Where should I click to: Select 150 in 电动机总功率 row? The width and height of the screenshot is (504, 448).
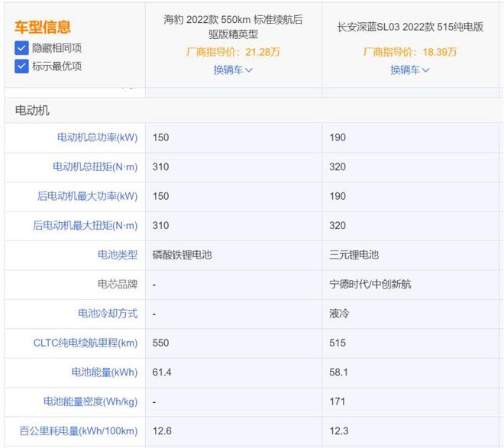[x=160, y=138]
